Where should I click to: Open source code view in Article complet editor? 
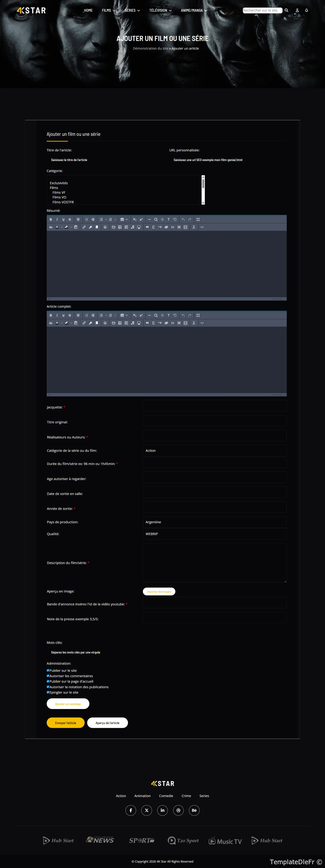202,323
